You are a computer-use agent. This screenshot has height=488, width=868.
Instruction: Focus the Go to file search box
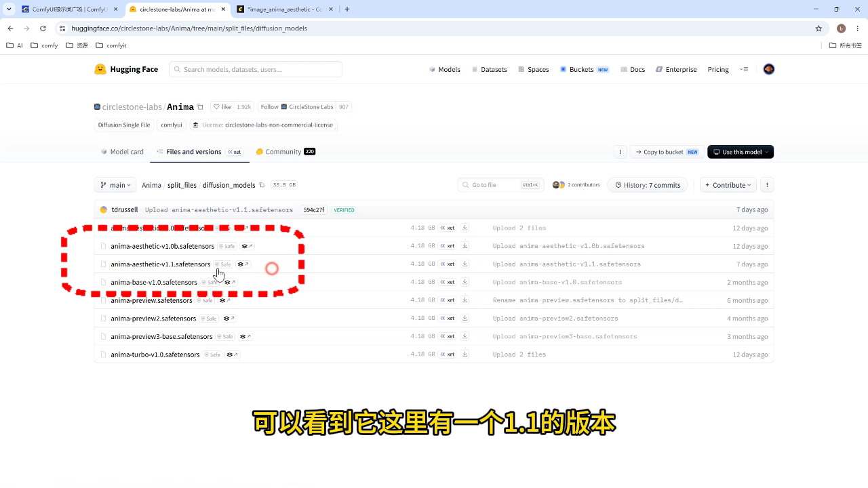500,185
